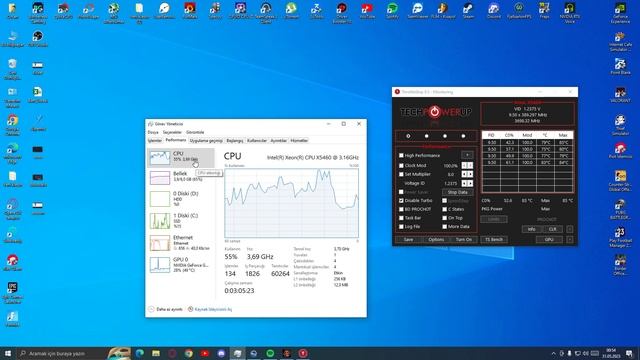640x360 pixels.
Task: Select Bellek in Task Manager sidebar
Action: (180, 177)
